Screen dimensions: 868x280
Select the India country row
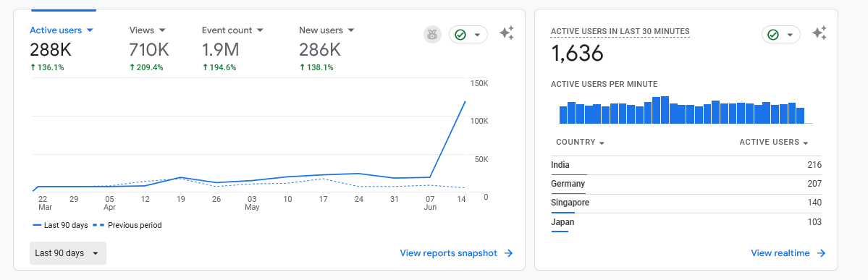point(686,165)
